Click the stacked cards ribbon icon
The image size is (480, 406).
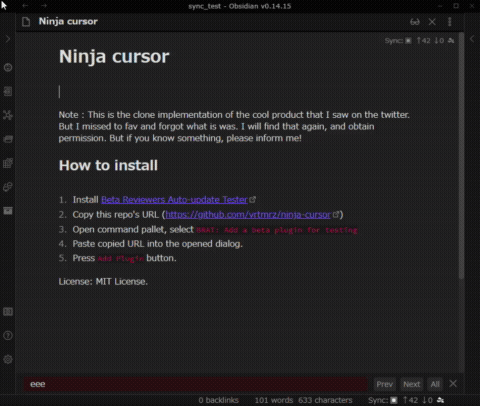(8, 139)
